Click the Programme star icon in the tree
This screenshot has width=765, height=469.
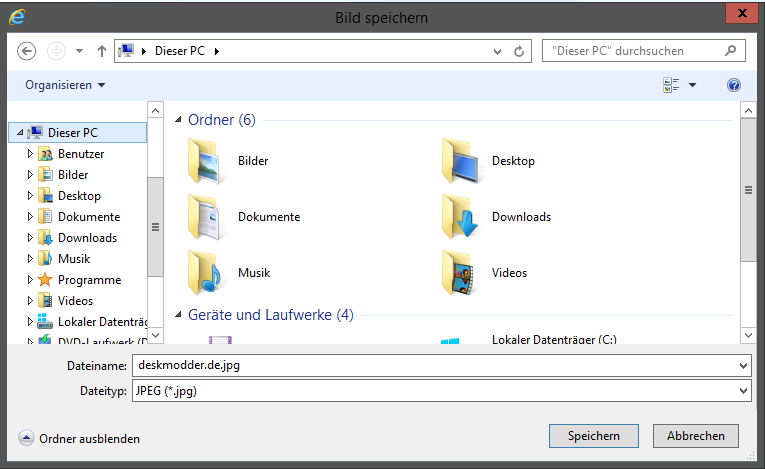45,280
